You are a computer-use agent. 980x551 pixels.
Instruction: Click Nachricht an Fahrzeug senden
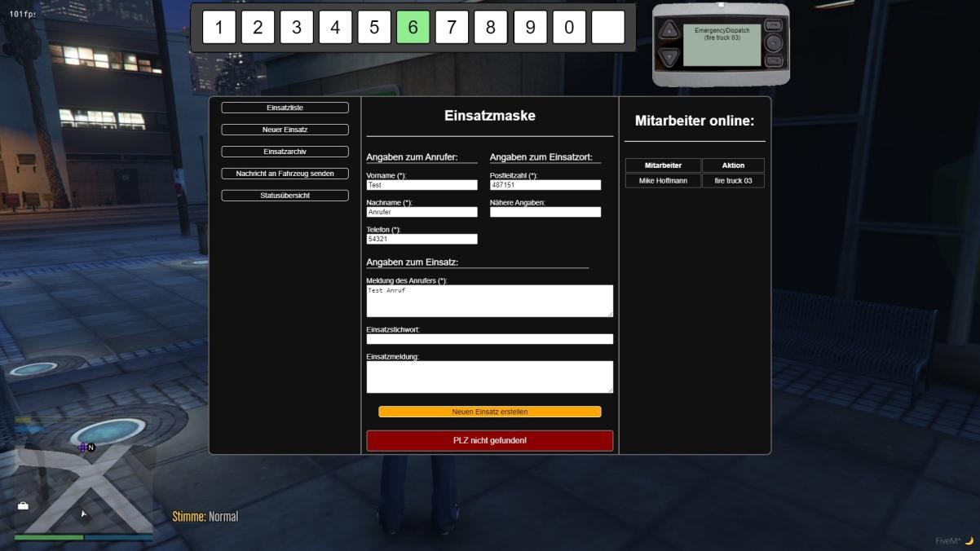click(284, 173)
